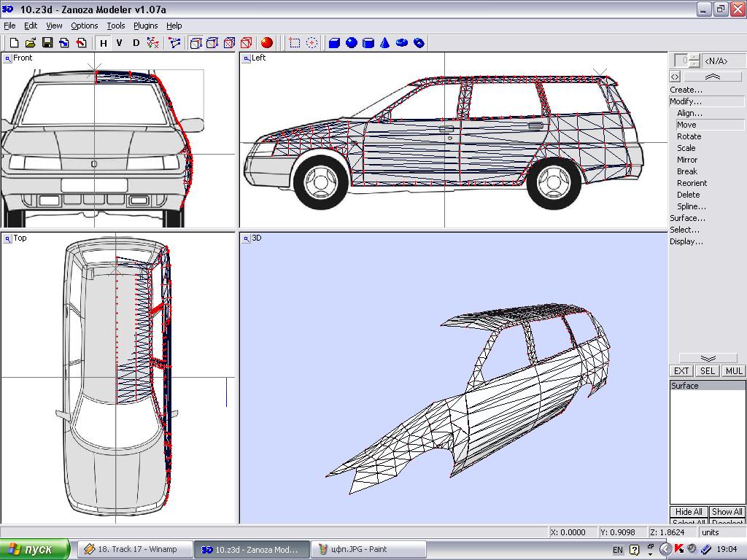Expand the Surface... command group
The image size is (747, 560).
[x=687, y=218]
